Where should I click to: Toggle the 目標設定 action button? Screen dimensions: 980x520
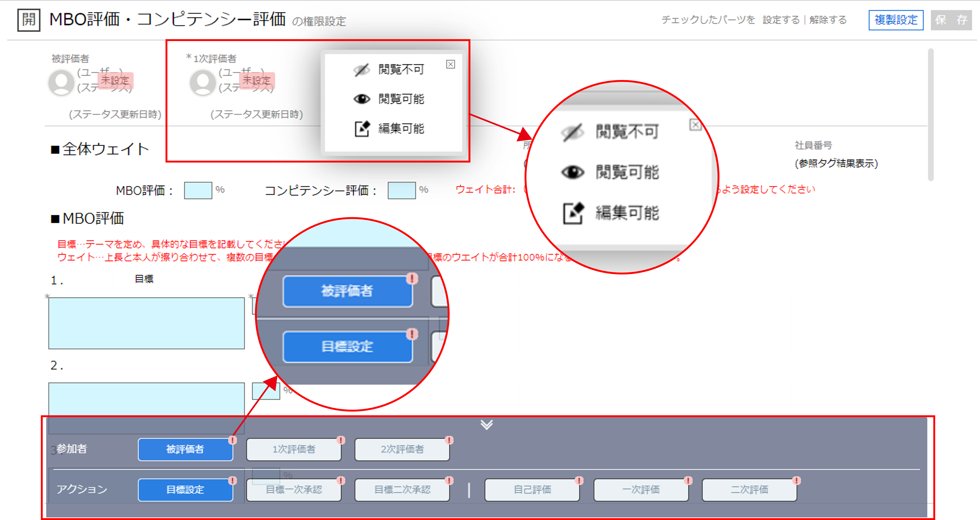[185, 490]
